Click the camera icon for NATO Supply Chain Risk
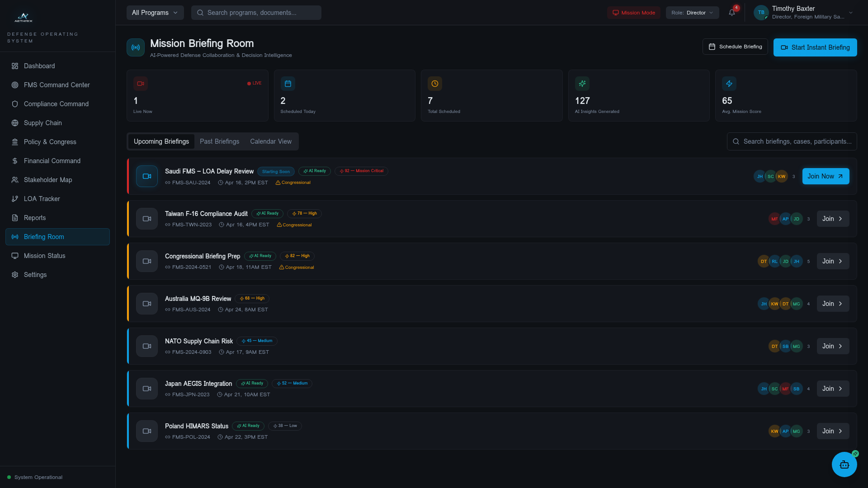Image resolution: width=868 pixels, height=488 pixels. tap(147, 346)
